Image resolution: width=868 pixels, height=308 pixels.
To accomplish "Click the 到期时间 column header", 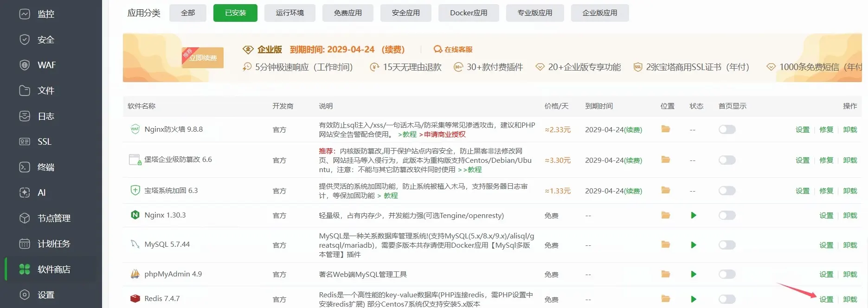I will coord(599,106).
